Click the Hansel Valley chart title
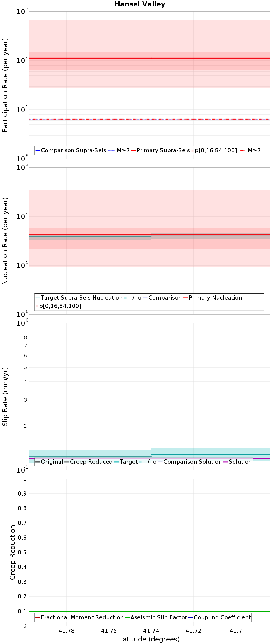This screenshot has width=280, height=644. pos(140,4)
